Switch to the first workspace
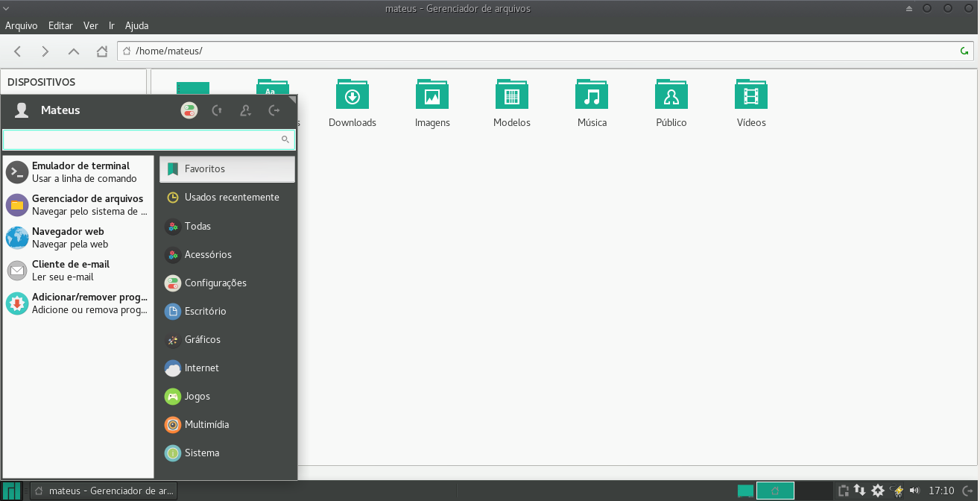 click(x=775, y=491)
